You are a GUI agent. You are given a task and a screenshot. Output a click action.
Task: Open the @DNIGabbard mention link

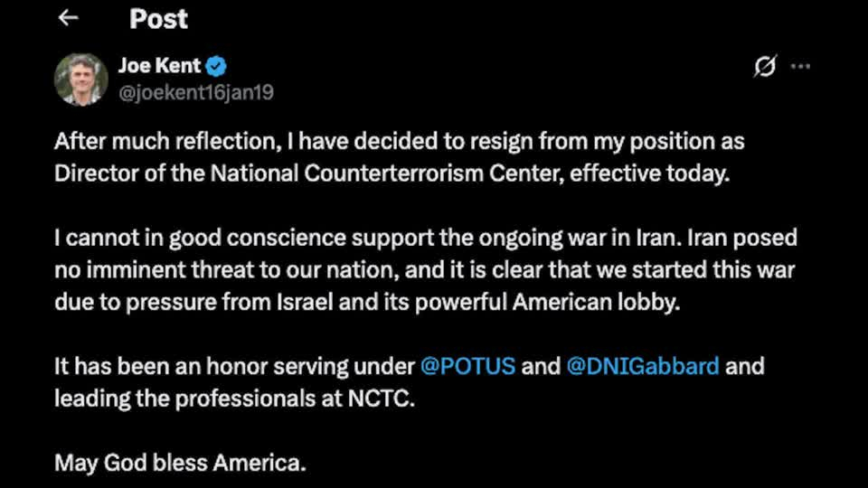pos(643,366)
